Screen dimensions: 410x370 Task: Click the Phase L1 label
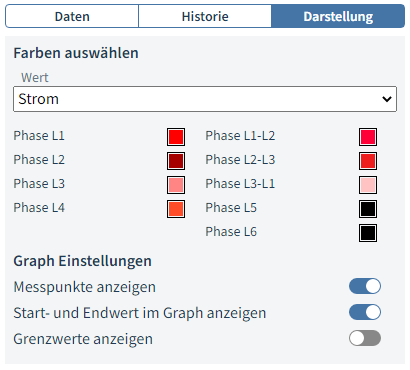(x=39, y=136)
